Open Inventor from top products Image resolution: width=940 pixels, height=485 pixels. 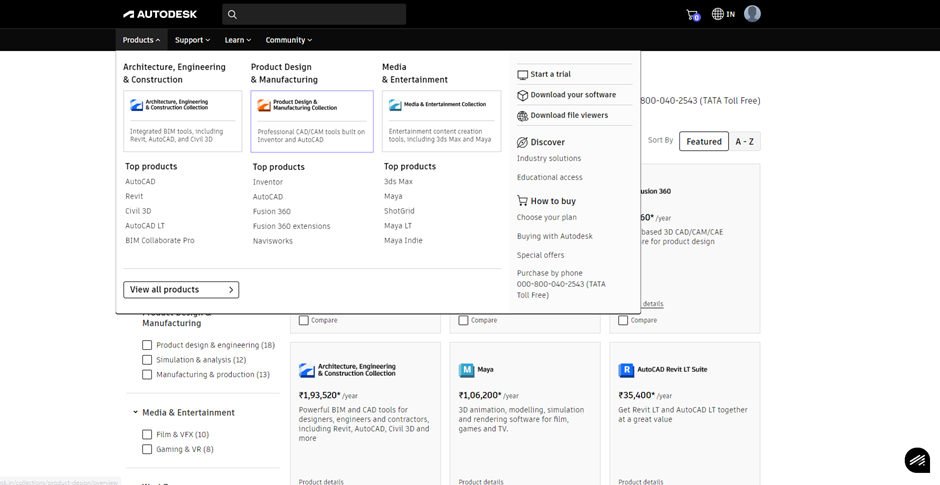(x=268, y=182)
